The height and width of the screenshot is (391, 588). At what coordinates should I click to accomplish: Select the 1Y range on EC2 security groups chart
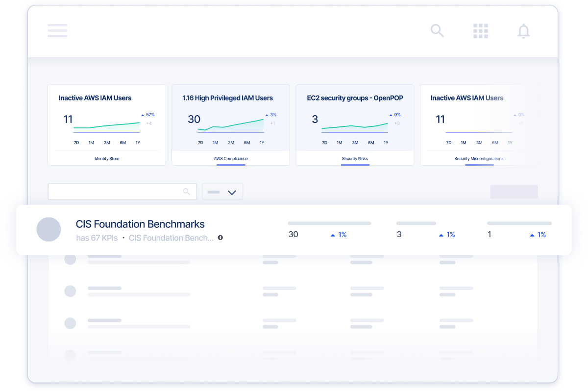386,142
